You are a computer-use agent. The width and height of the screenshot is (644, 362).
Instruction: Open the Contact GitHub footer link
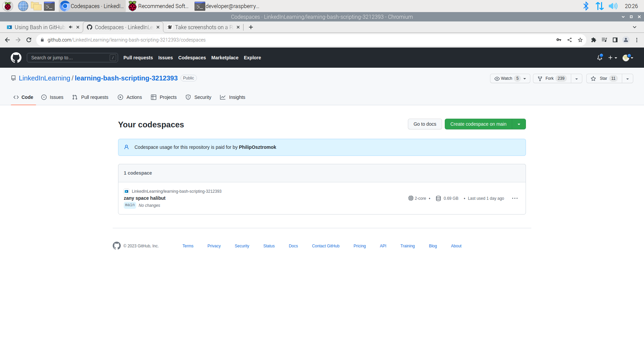(326, 246)
